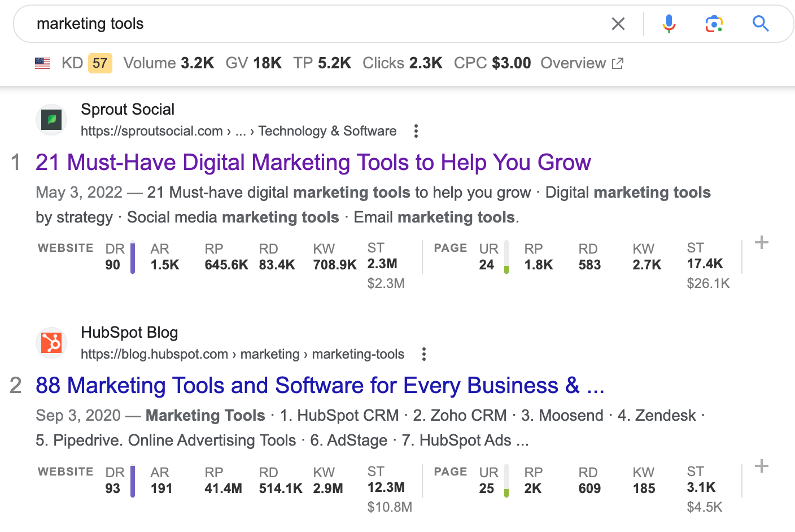Click the CPC $3.00 metric
The image size is (795, 532).
pyautogui.click(x=492, y=63)
